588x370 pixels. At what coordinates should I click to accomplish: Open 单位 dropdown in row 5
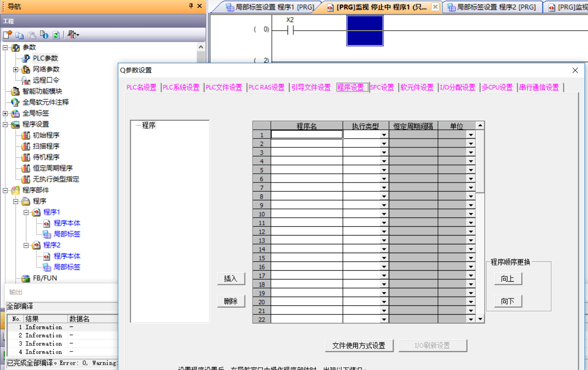471,170
